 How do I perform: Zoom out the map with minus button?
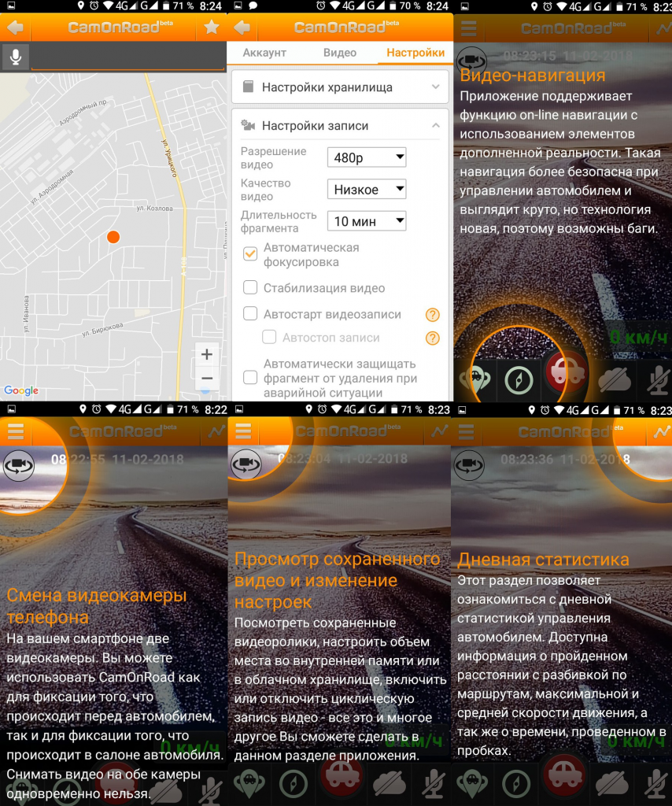(x=206, y=379)
